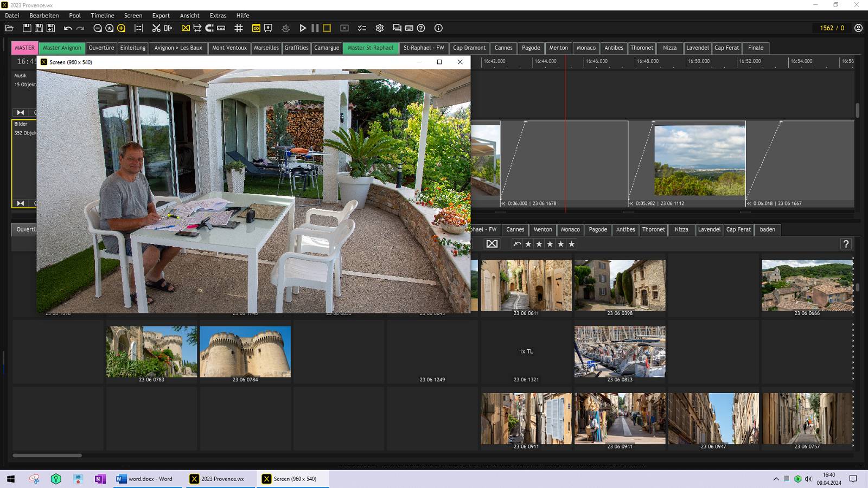Click the timeline vertical scrollbar handle

(857, 111)
